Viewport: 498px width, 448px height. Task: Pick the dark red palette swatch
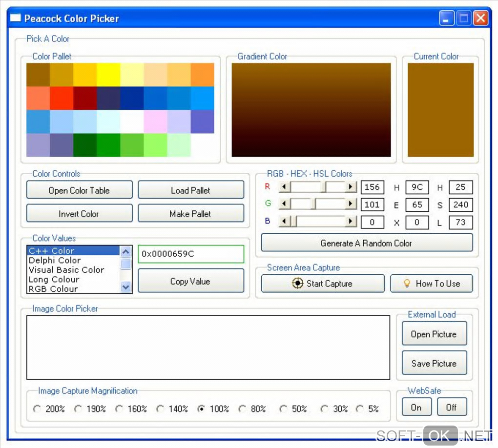point(85,98)
